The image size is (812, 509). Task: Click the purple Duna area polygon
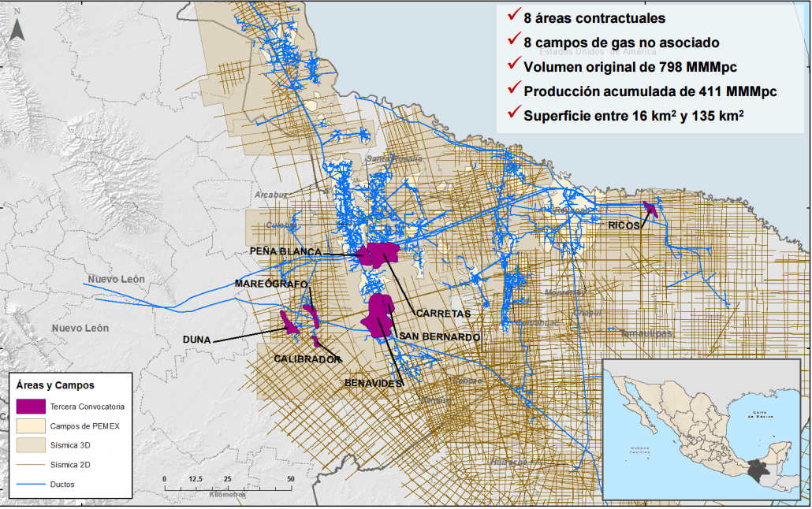[289, 323]
